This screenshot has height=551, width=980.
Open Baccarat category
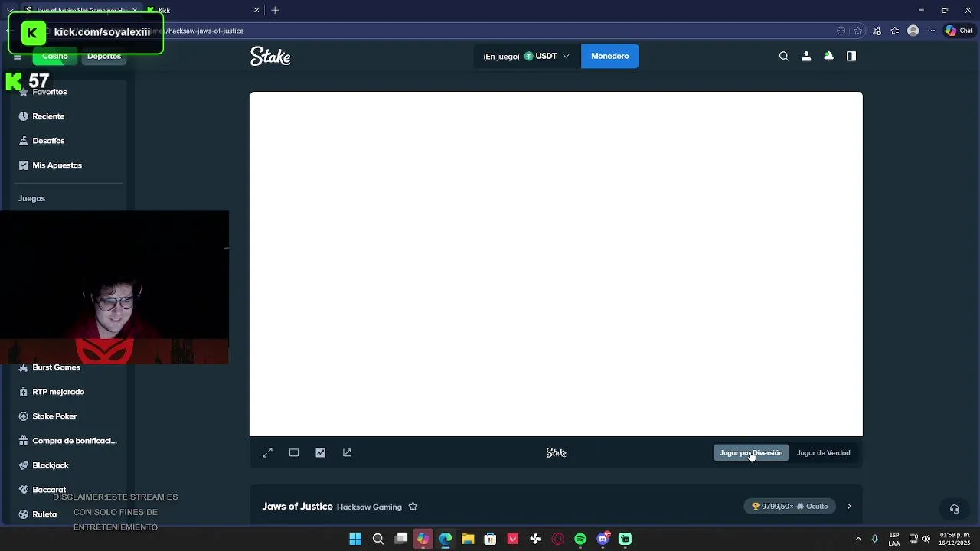pos(49,490)
